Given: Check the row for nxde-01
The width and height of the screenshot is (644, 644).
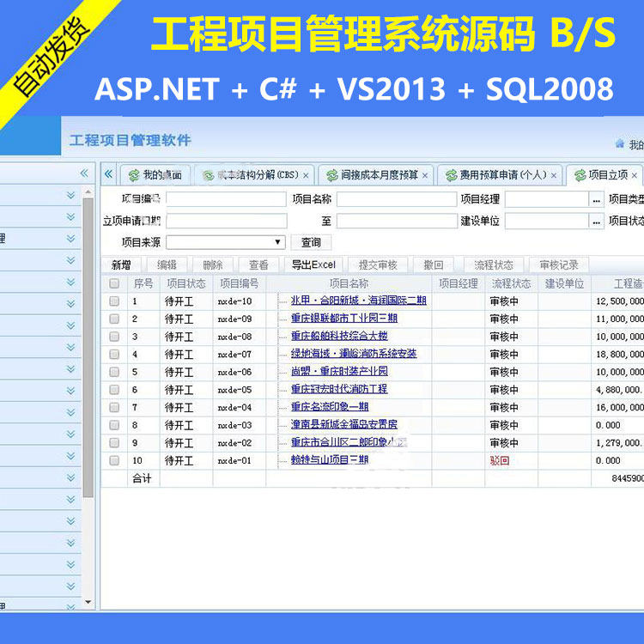Looking at the screenshot, I should coord(114,460).
